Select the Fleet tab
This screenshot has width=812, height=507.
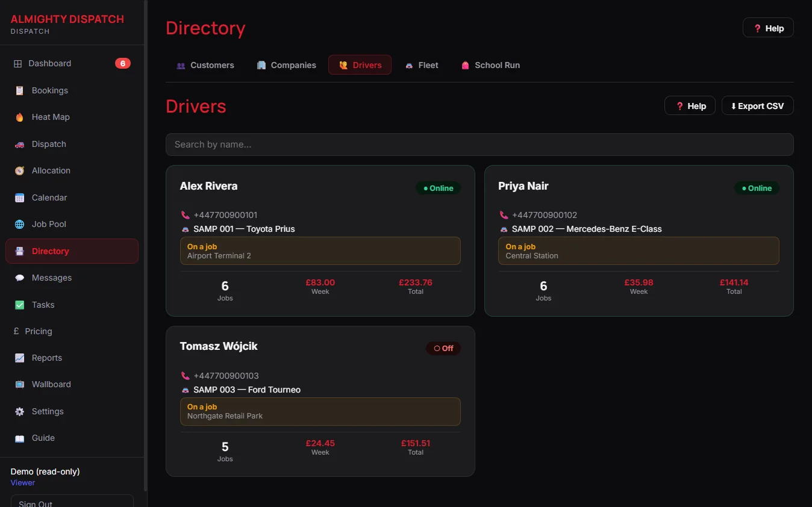pyautogui.click(x=422, y=65)
